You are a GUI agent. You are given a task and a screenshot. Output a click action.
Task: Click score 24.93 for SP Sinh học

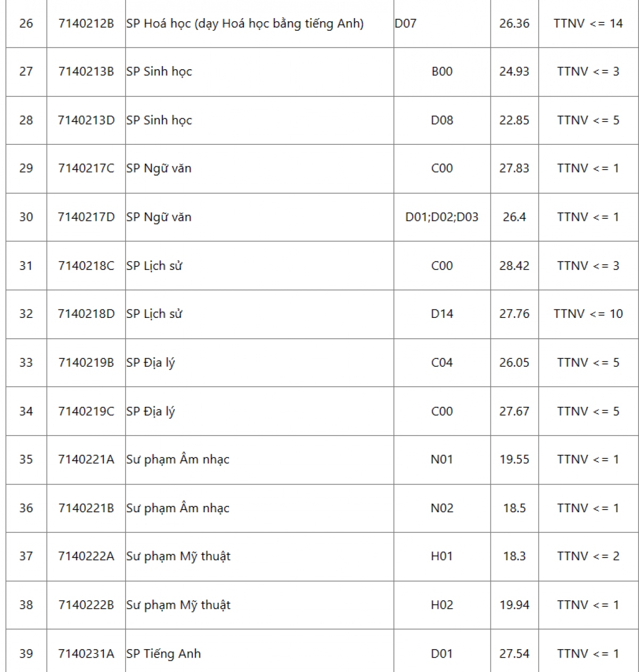[x=514, y=71]
